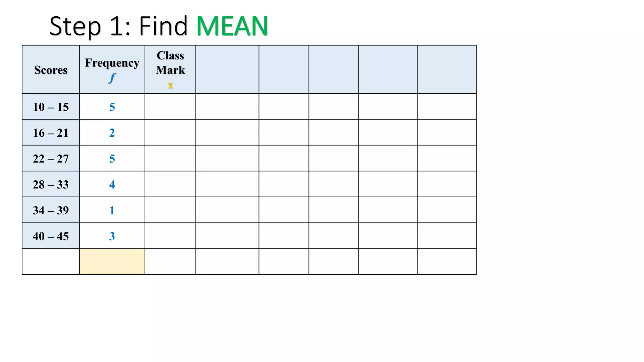This screenshot has width=644, height=362.
Task: Click the 16 – 21 score range cell
Action: tap(51, 132)
